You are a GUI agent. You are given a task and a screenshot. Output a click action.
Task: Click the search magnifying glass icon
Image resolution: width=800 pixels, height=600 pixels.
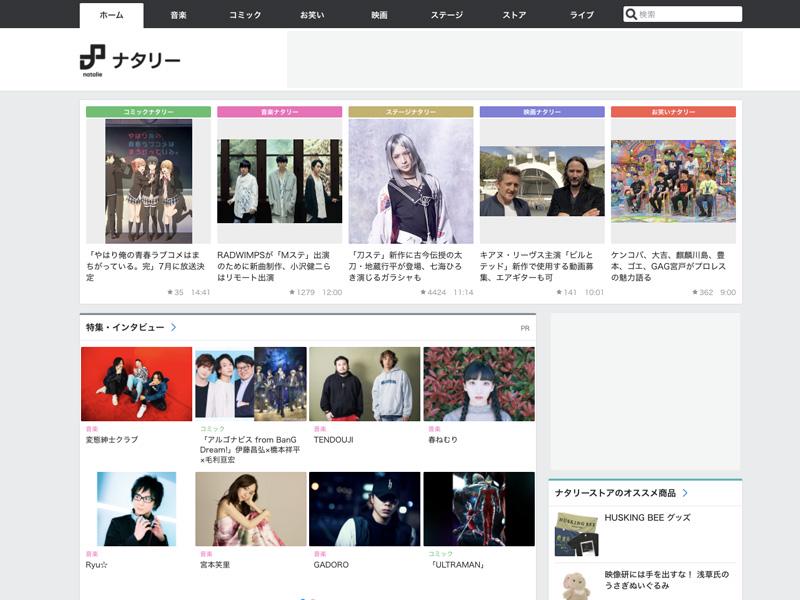630,13
